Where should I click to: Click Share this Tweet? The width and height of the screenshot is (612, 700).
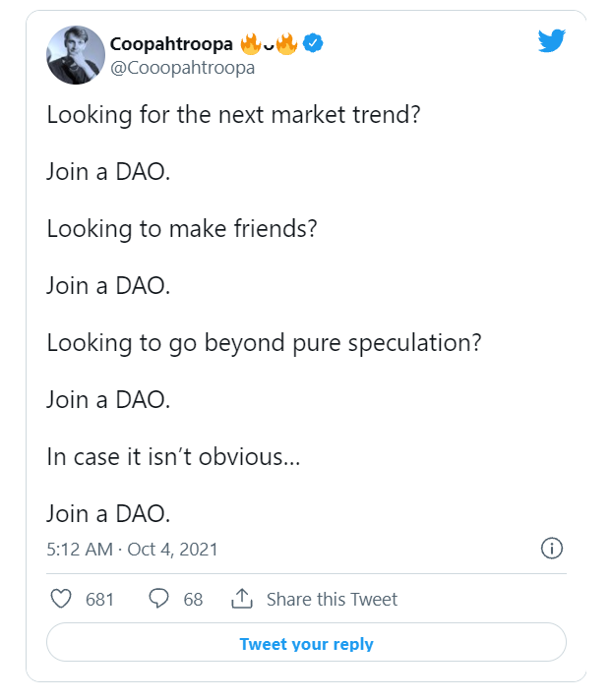point(332,599)
